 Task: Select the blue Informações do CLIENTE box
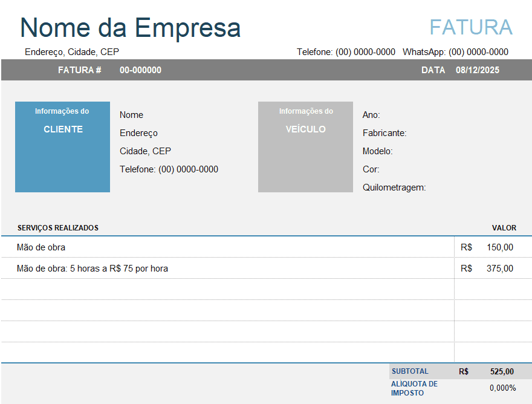(x=62, y=147)
